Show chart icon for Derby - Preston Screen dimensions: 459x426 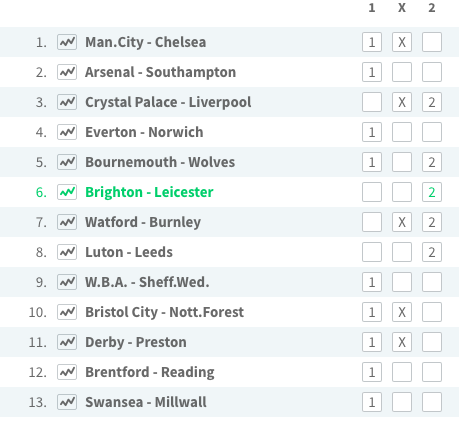tap(67, 342)
